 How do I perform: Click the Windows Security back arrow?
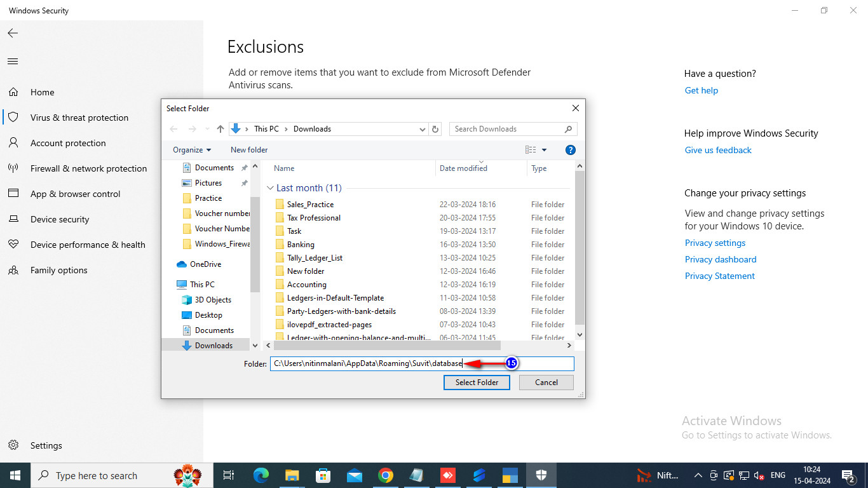coord(13,33)
